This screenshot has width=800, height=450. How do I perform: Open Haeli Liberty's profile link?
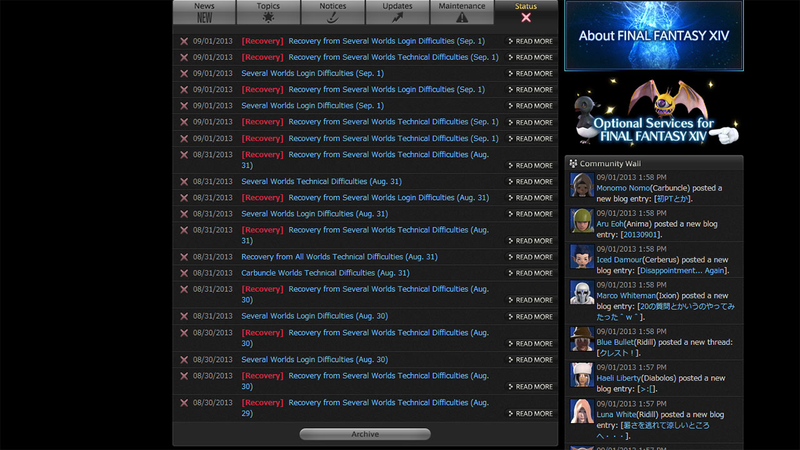tap(618, 378)
